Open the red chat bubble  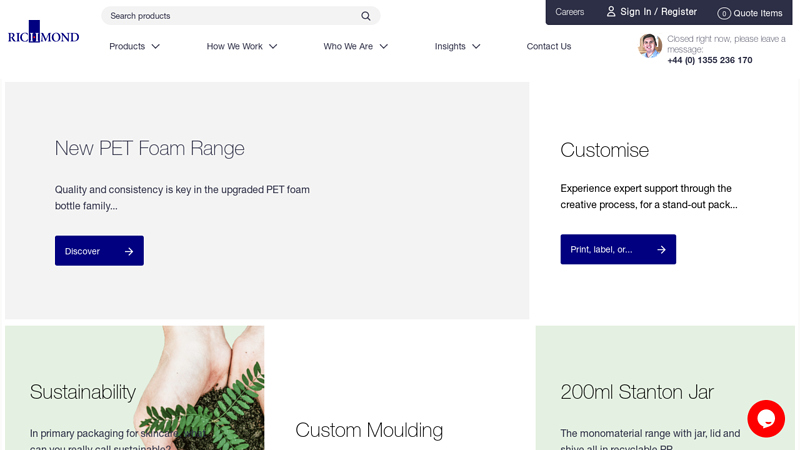click(x=766, y=419)
